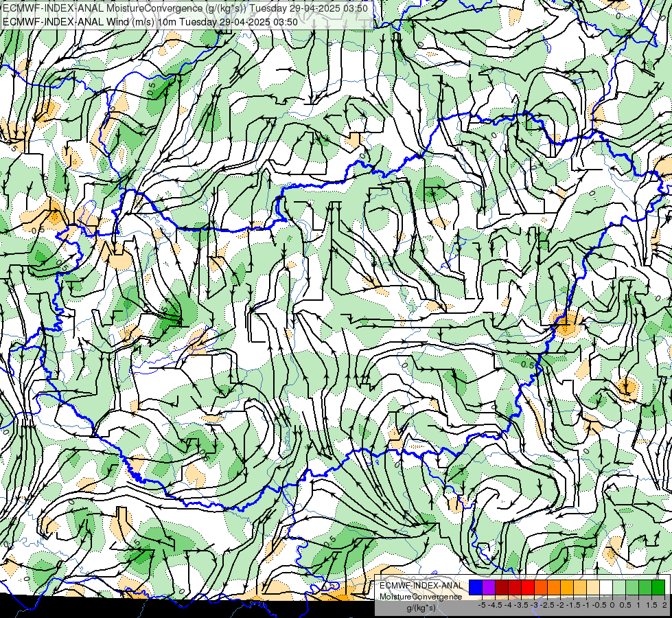
Task: Pick the bright red swatch left of -3
Action: (x=528, y=587)
